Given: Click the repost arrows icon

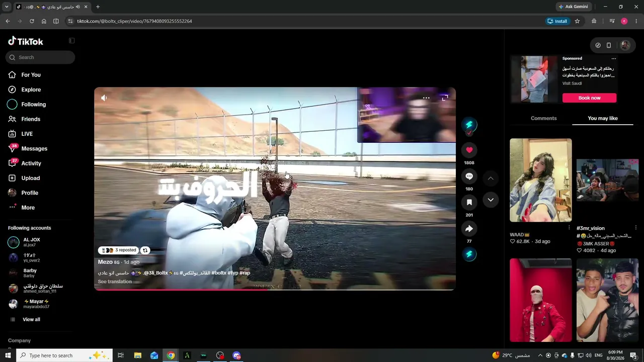Looking at the screenshot, I should [x=145, y=250].
